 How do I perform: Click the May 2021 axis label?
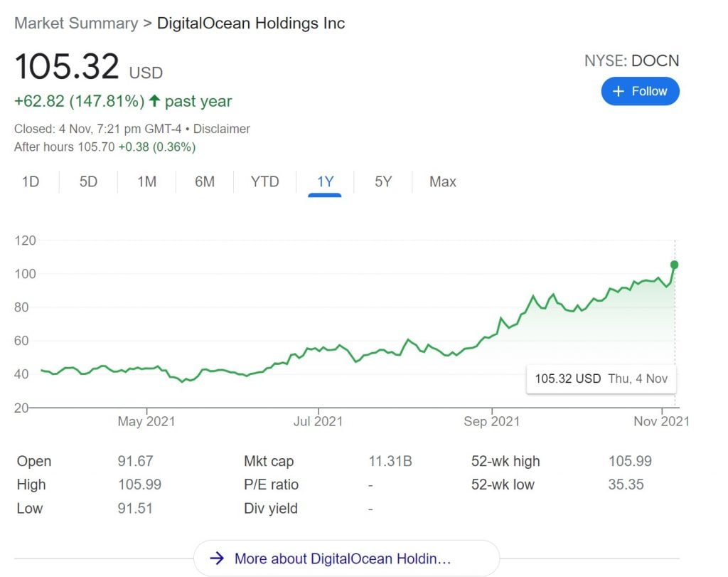[146, 421]
